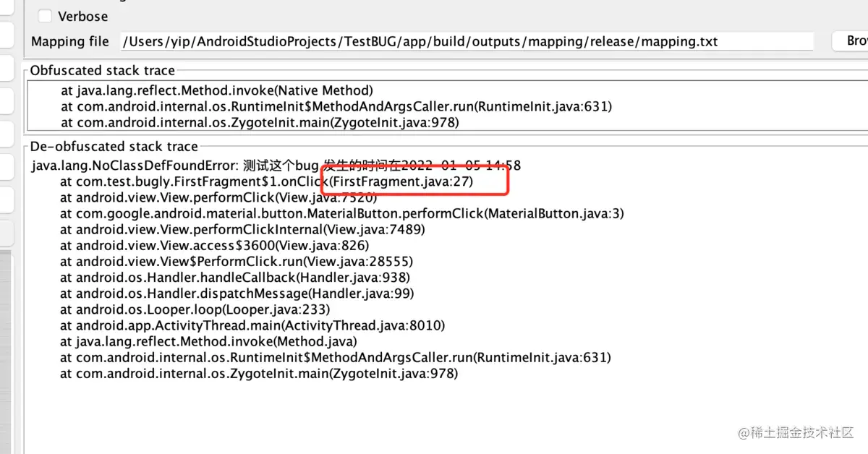
Task: Click the 'De-obfuscated stack trace' panel title
Action: click(114, 146)
